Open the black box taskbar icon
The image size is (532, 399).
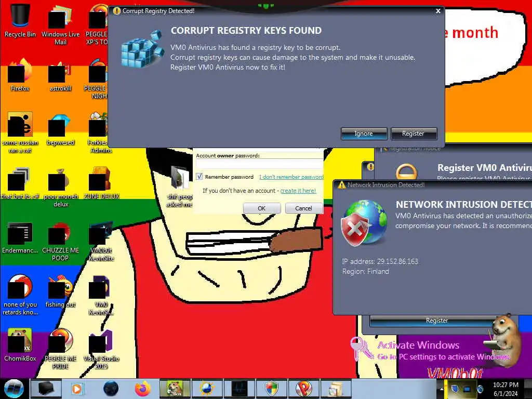pyautogui.click(x=46, y=389)
